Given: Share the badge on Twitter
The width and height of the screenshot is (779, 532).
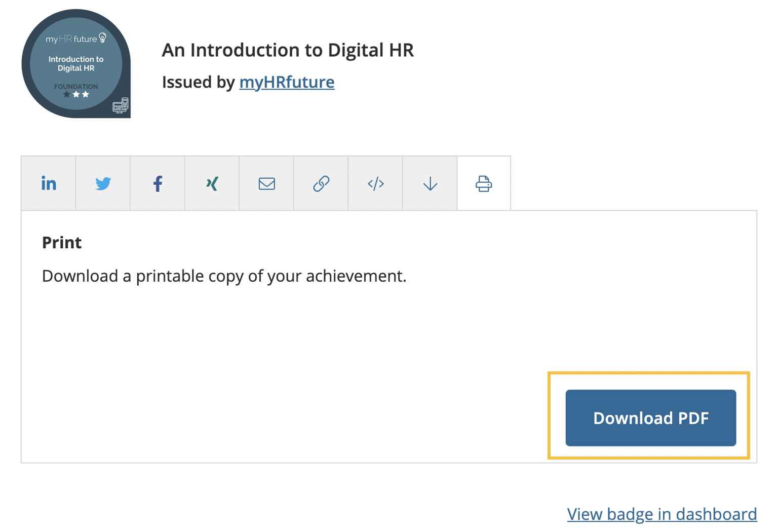Looking at the screenshot, I should point(103,183).
